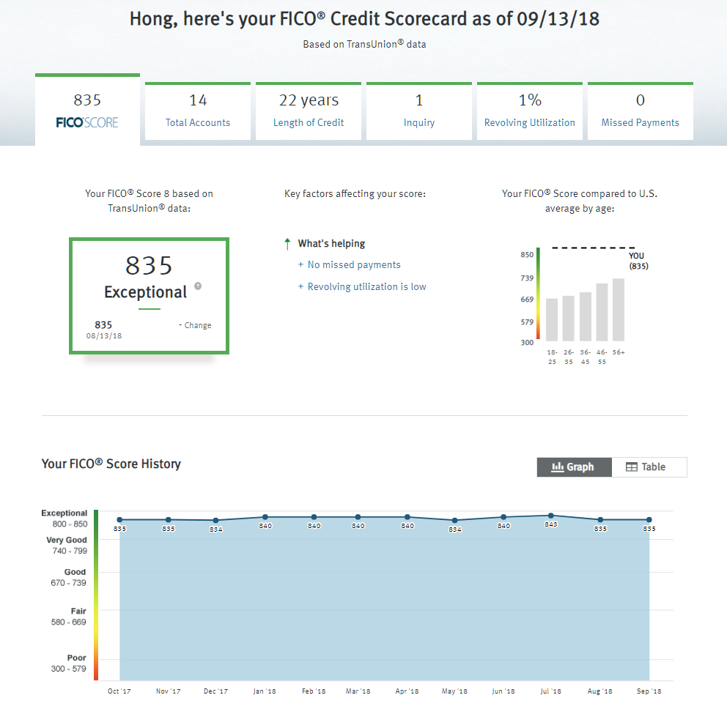Screen dimensions: 727x728
Task: Click the 18-25 age group bar
Action: [x=552, y=320]
